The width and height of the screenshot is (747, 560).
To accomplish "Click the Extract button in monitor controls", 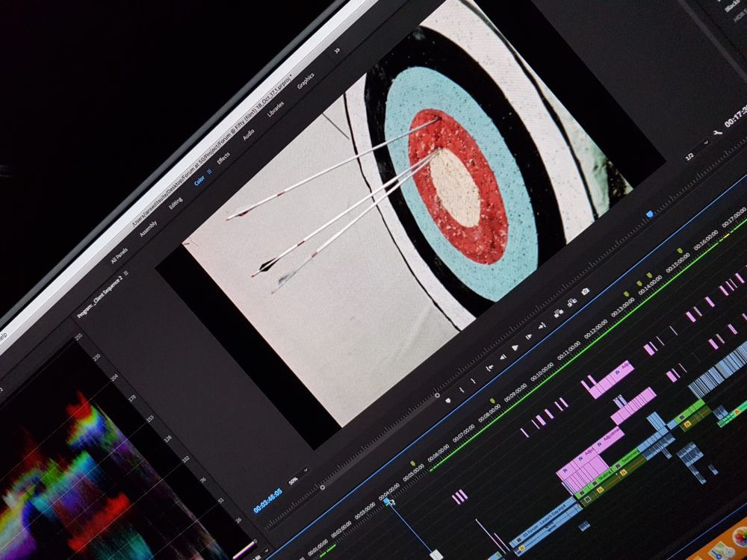I will pos(571,302).
